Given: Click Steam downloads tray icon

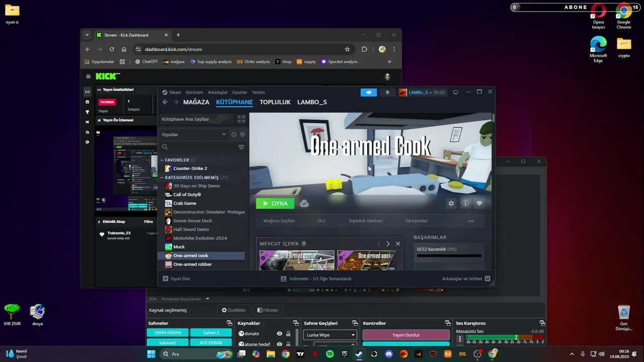Looking at the screenshot, I should click(283, 279).
